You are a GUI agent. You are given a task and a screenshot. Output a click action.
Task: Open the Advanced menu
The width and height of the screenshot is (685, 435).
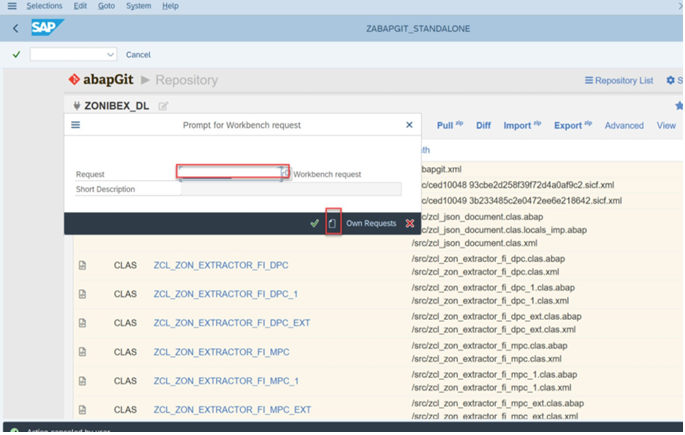(x=624, y=125)
